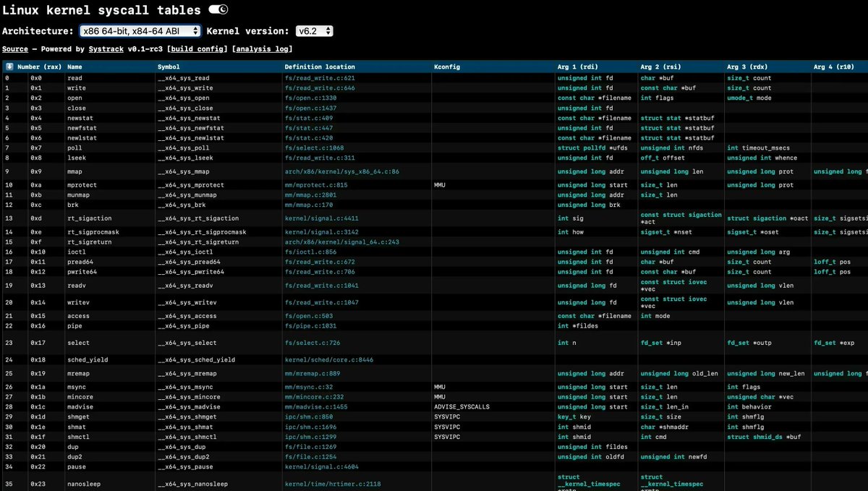Click the Definition location column header
Screen dimensions: 868x491
pos(320,67)
